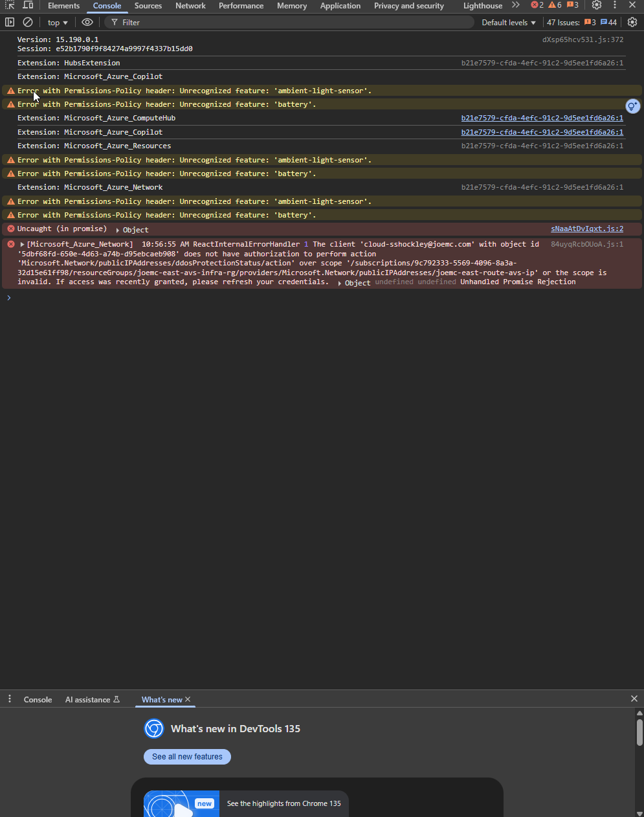Close the What's new drawer tab

(x=188, y=699)
